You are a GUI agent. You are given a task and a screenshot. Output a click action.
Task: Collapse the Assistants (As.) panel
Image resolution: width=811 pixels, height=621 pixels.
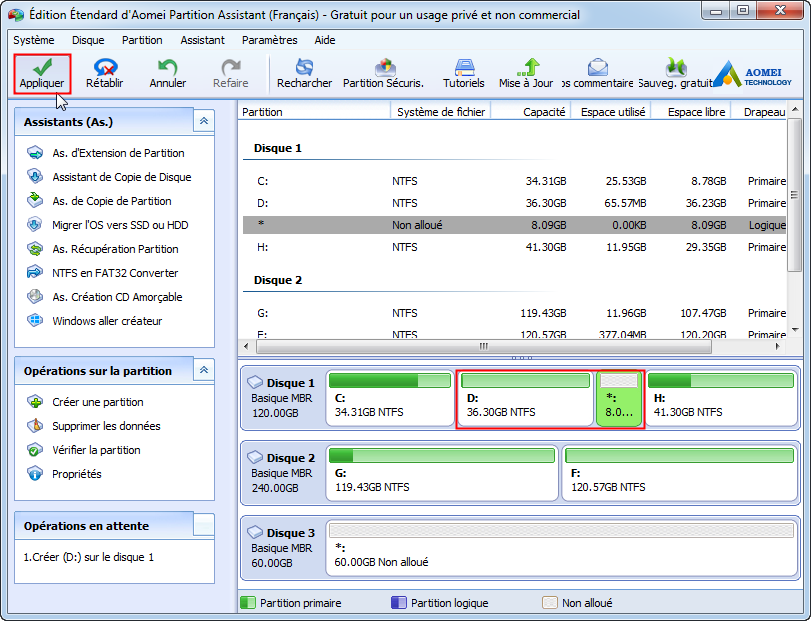coord(204,121)
